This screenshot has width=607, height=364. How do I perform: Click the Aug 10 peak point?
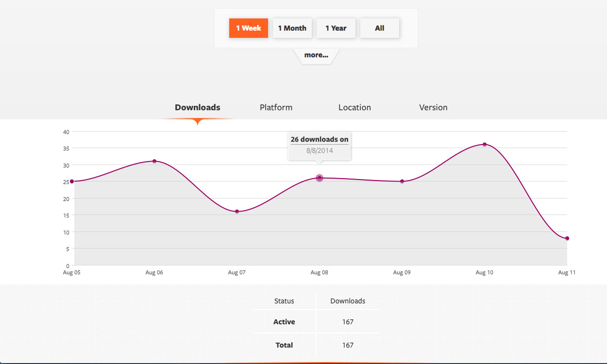click(x=485, y=144)
